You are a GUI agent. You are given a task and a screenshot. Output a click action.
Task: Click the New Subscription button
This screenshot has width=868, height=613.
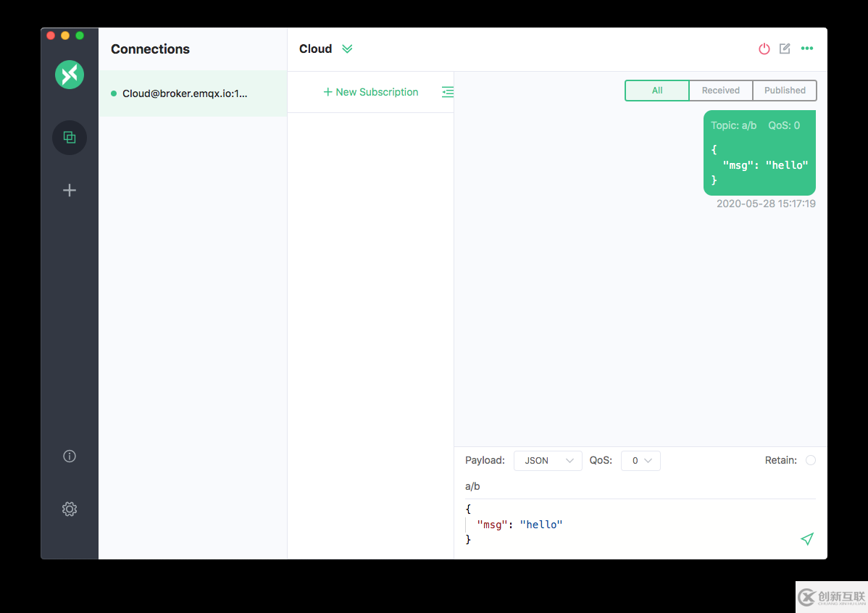[371, 92]
